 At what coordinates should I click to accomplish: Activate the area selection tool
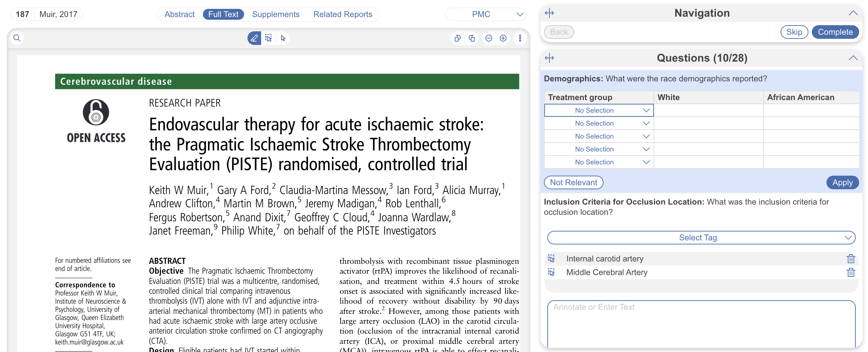(x=269, y=38)
